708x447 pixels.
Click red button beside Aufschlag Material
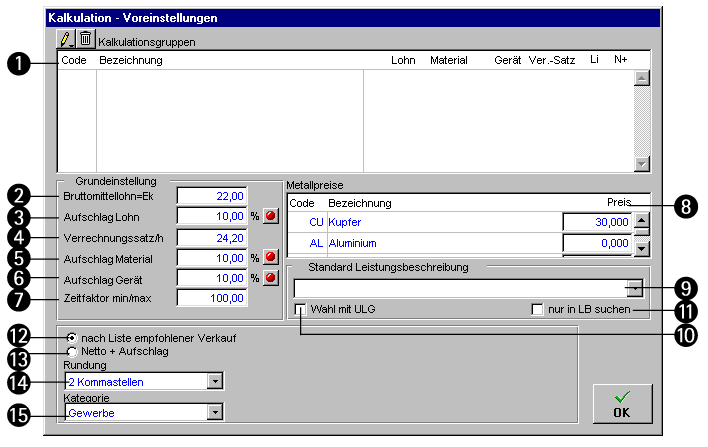click(270, 257)
